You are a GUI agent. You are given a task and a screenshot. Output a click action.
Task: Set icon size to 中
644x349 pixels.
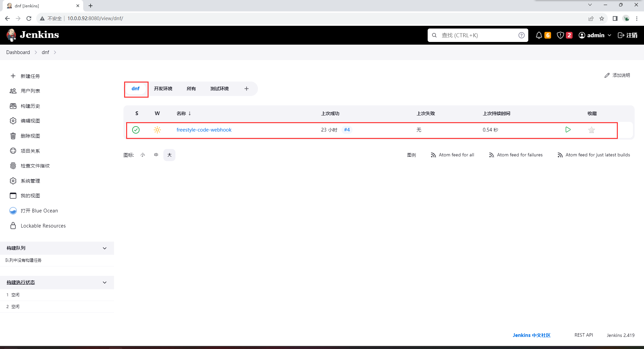coord(156,155)
